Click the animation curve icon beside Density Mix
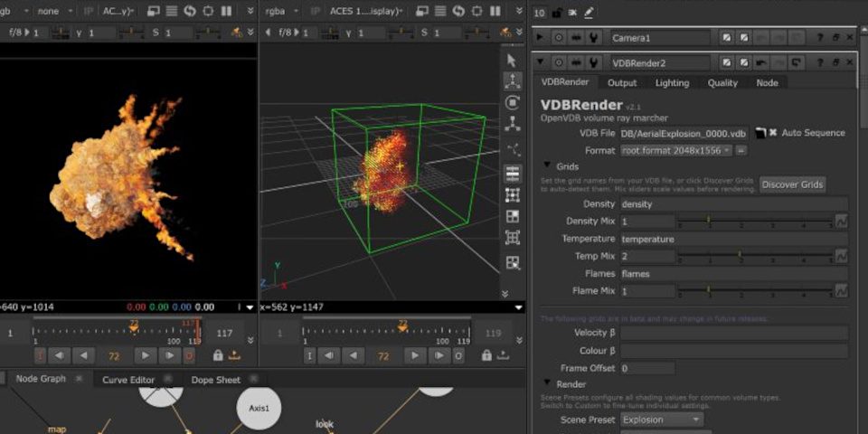868x434 pixels. click(x=841, y=221)
